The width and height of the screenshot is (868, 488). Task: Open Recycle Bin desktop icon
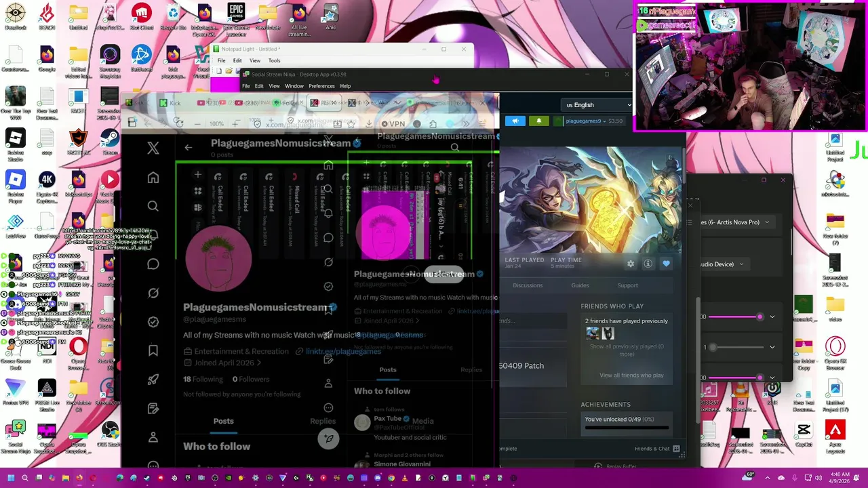[x=173, y=17]
